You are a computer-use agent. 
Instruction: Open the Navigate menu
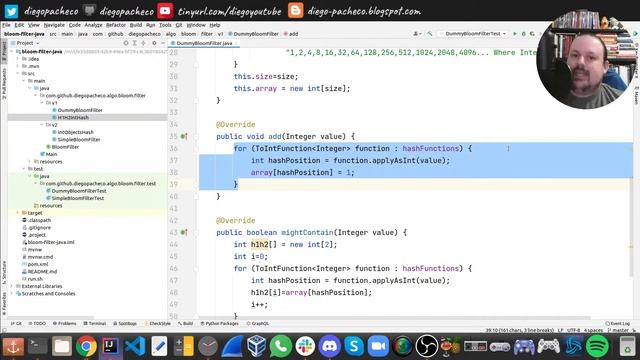54,25
